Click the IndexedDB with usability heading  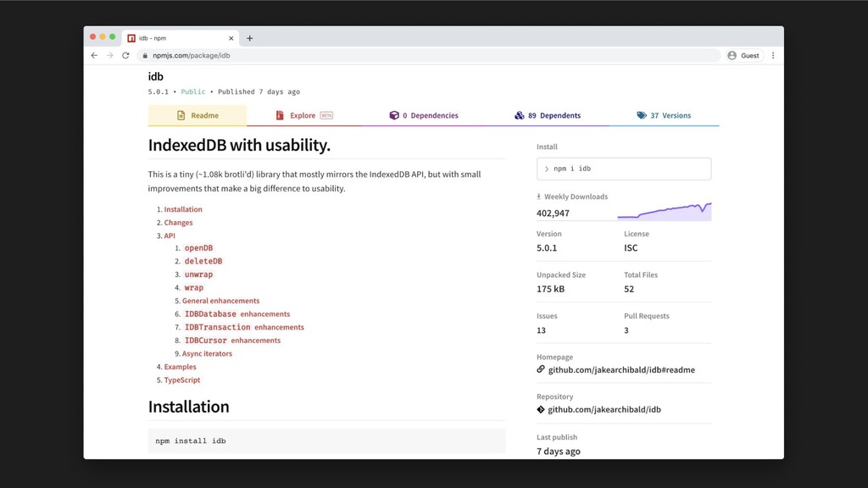point(239,145)
